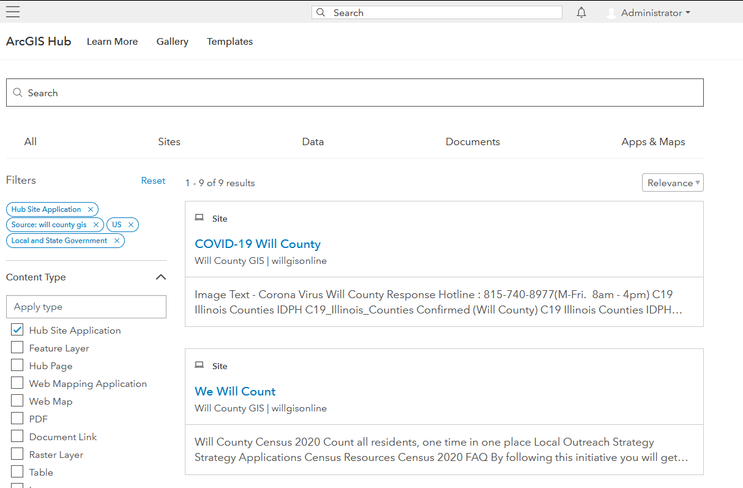Click the Administrator user avatar icon
Image resolution: width=743 pixels, height=488 pixels.
(611, 13)
